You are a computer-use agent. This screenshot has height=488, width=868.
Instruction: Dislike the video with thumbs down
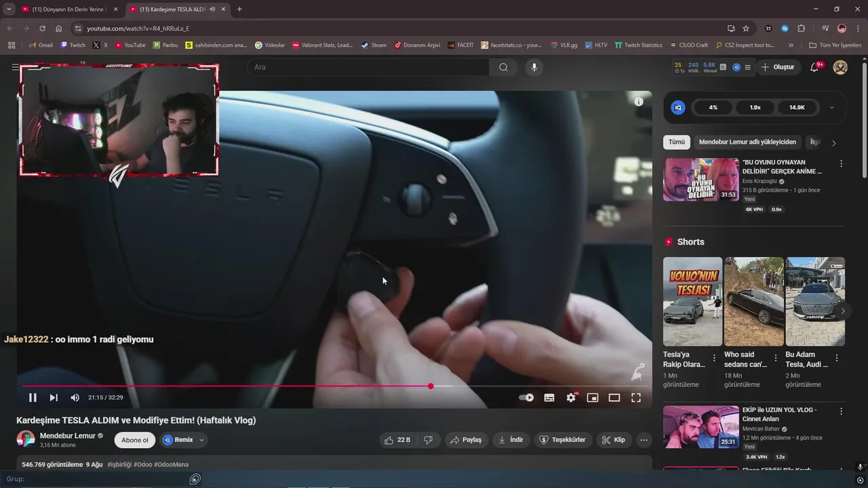click(x=428, y=440)
